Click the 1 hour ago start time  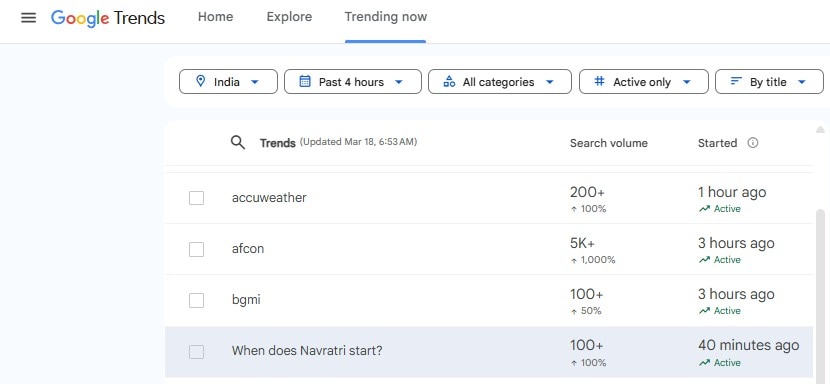732,192
